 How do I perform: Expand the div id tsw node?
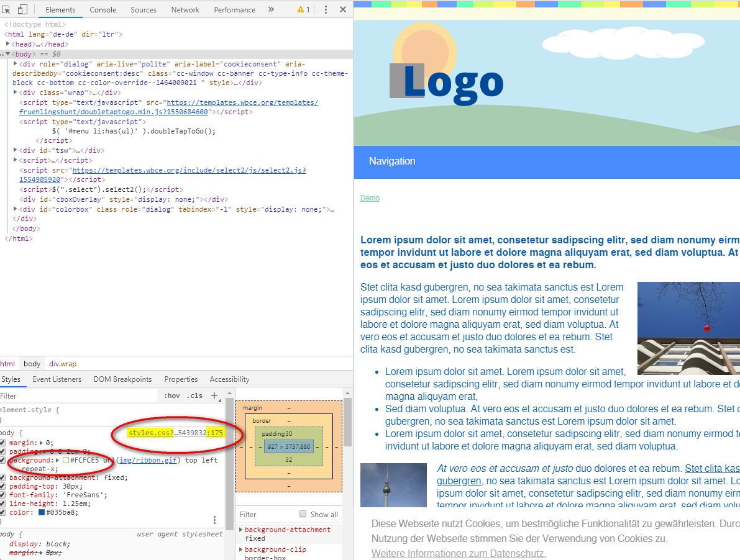click(15, 150)
